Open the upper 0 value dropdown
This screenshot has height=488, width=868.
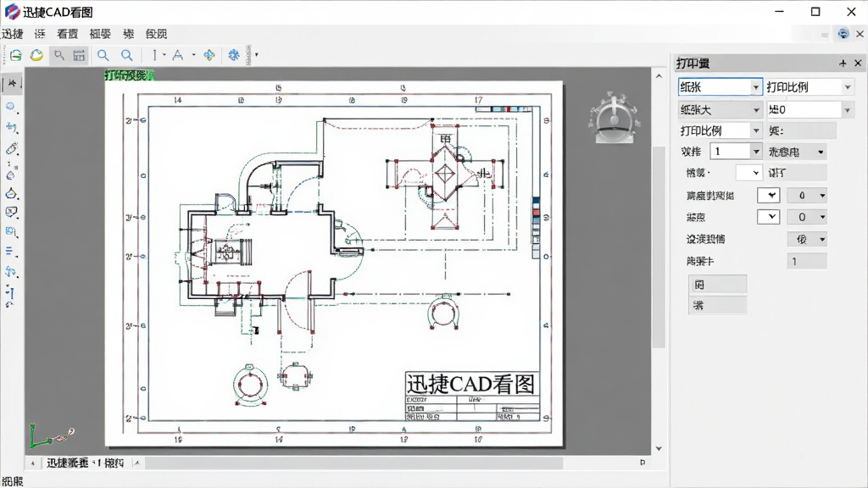point(807,196)
